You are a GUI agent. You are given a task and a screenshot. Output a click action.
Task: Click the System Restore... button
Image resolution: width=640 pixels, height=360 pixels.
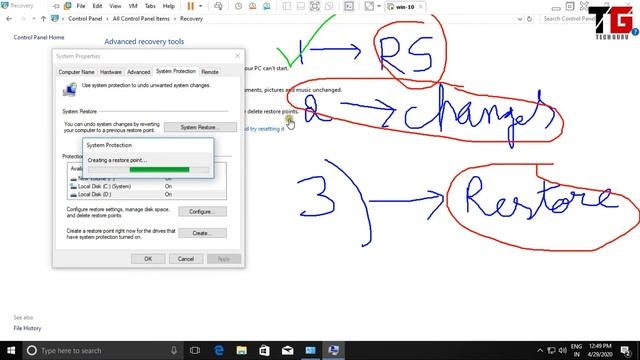pos(200,127)
